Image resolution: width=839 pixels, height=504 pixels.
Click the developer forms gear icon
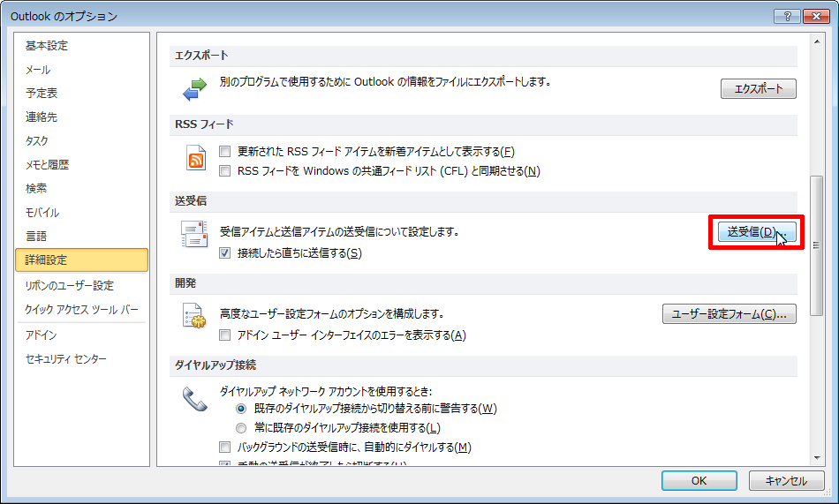point(195,316)
